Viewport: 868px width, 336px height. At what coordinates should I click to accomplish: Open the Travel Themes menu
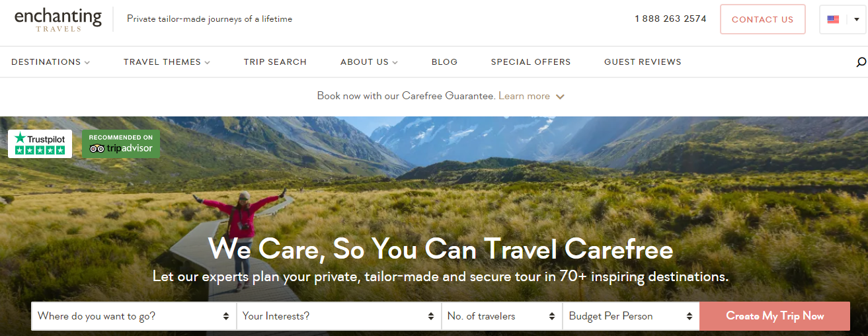pos(167,62)
